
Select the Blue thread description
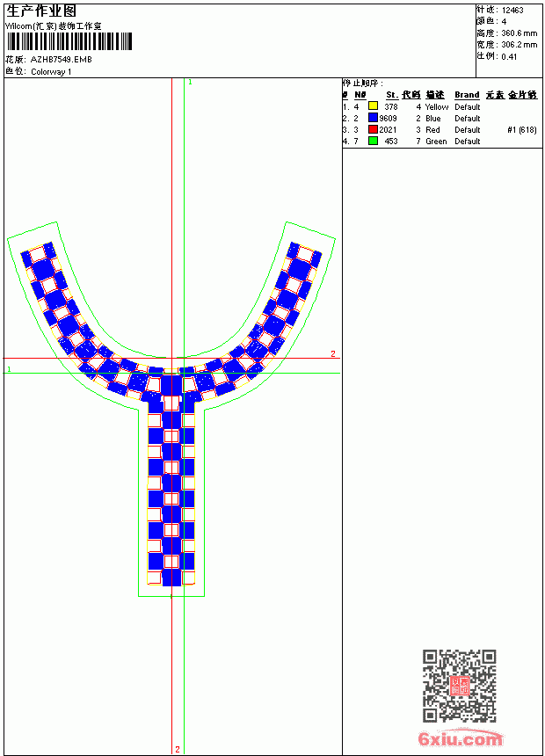[x=433, y=118]
